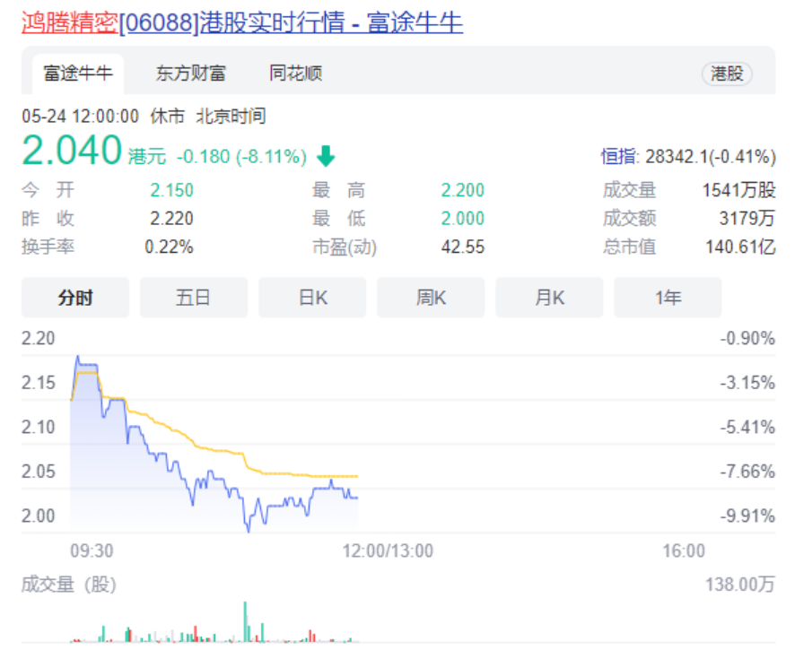The width and height of the screenshot is (812, 650).
Task: Open the 月K chart view
Action: tap(549, 298)
